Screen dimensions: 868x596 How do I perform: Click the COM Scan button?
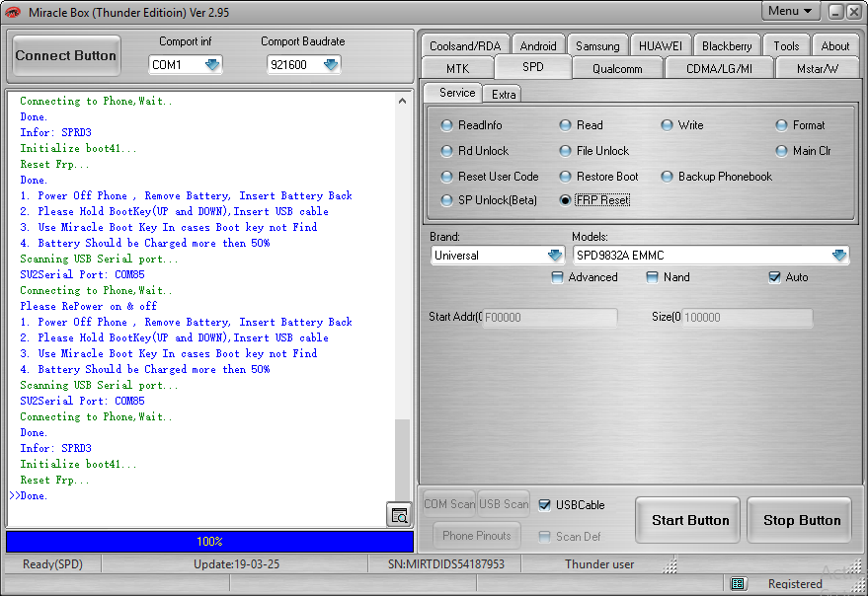(x=449, y=503)
